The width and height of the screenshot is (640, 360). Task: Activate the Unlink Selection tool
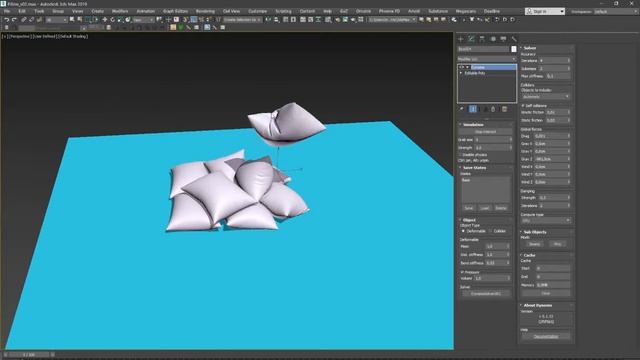pyautogui.click(x=31, y=20)
